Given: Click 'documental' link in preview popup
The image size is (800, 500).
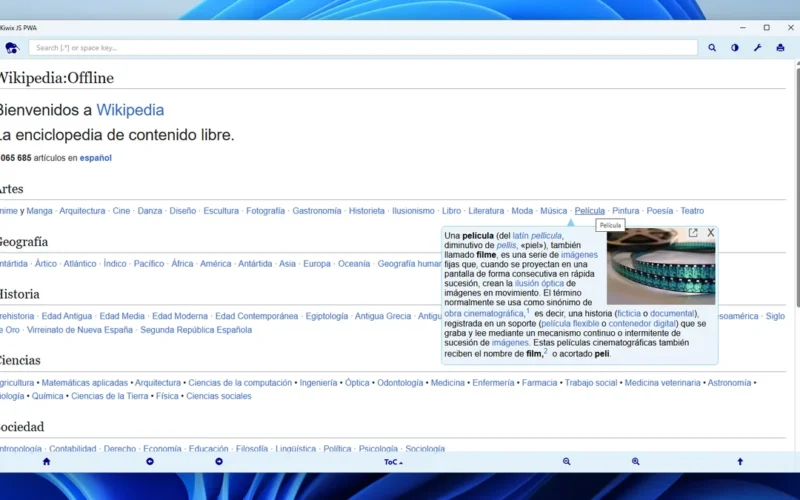Looking at the screenshot, I should 672,313.
